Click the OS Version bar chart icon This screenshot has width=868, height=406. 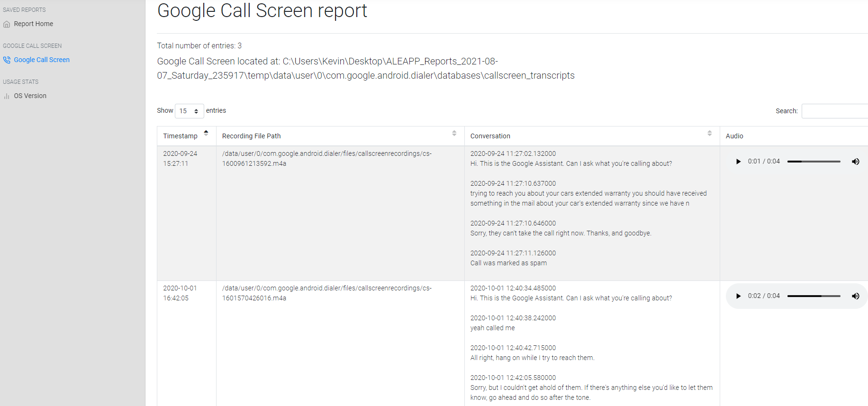click(7, 96)
